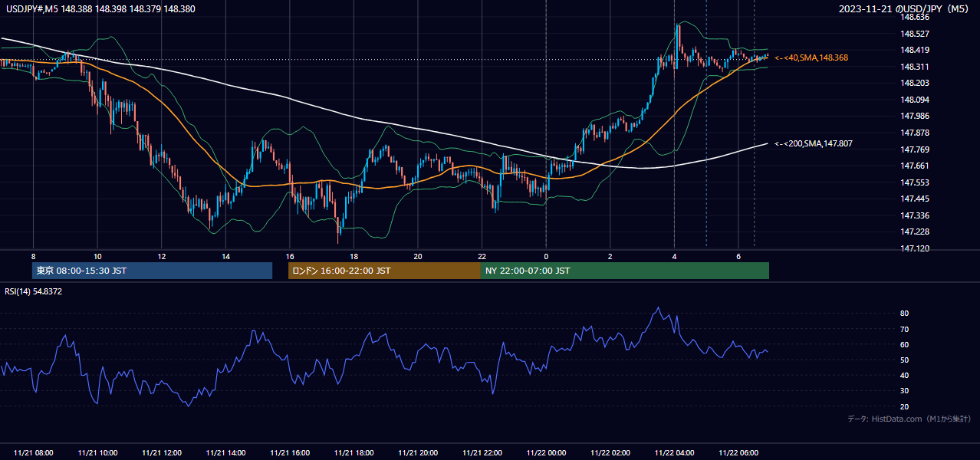Click the hour label 14 under the chart

click(x=225, y=256)
